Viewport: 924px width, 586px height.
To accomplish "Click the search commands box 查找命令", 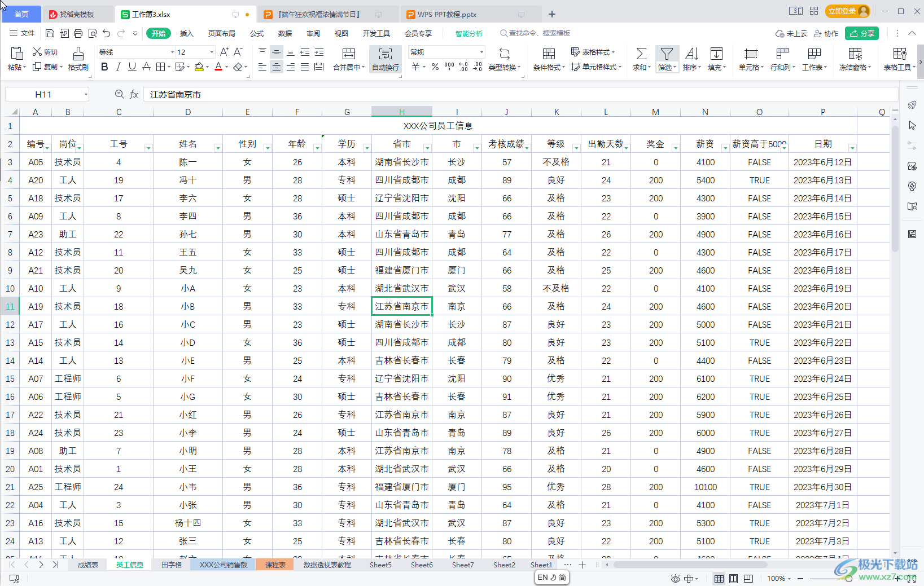I will coord(535,33).
